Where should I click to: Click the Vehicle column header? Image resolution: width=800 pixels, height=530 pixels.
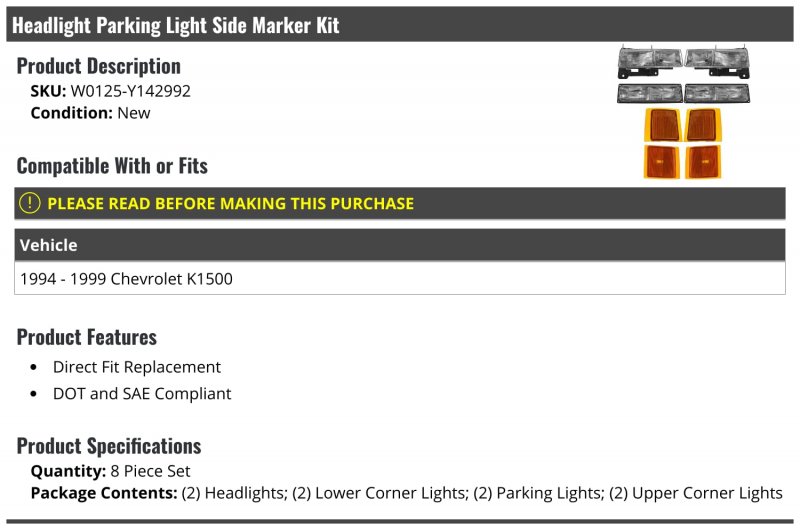[x=48, y=245]
